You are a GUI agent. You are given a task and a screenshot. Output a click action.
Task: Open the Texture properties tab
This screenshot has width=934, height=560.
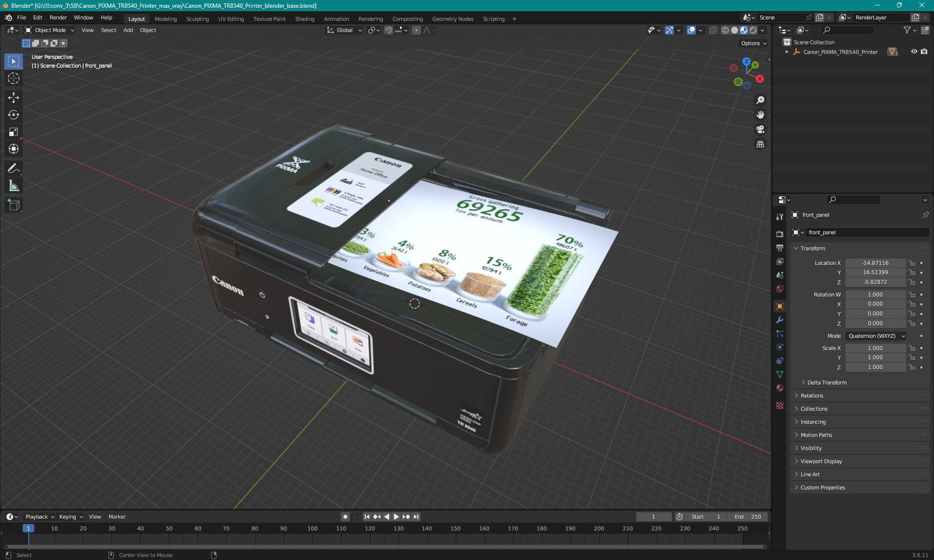pyautogui.click(x=780, y=405)
